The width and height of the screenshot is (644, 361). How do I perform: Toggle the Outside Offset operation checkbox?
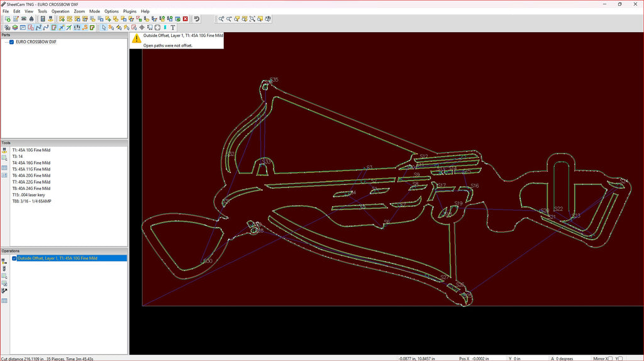tap(14, 258)
